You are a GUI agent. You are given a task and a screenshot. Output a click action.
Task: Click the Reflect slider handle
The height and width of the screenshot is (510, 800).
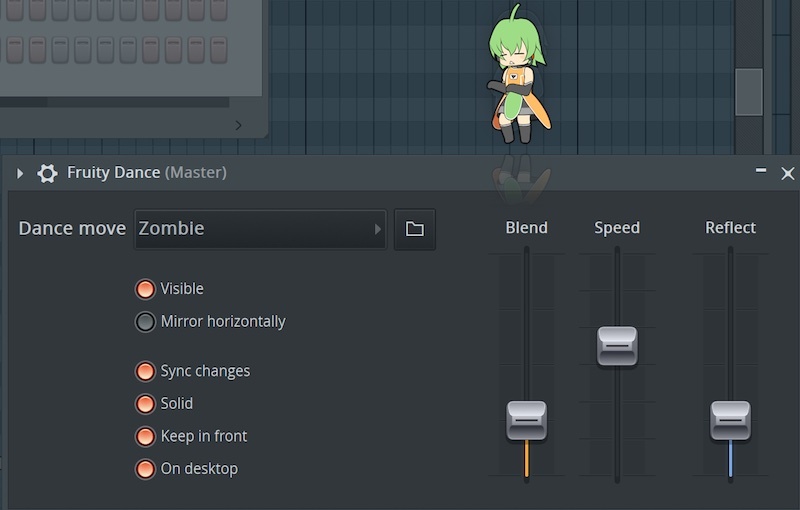click(730, 420)
